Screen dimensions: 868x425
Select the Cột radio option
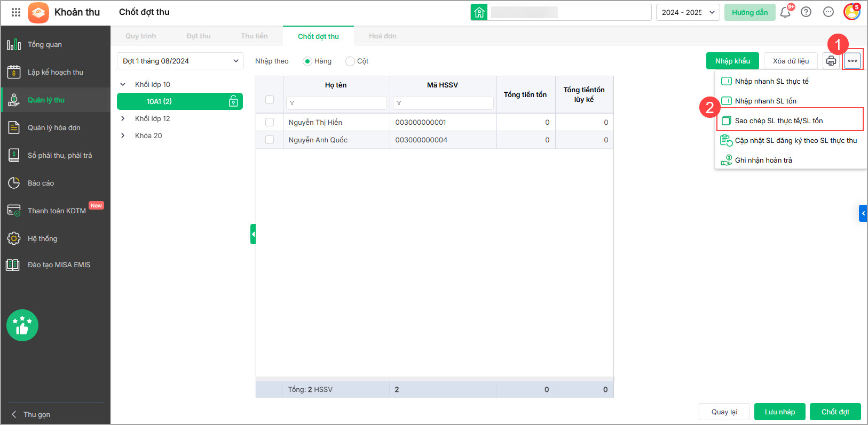350,61
